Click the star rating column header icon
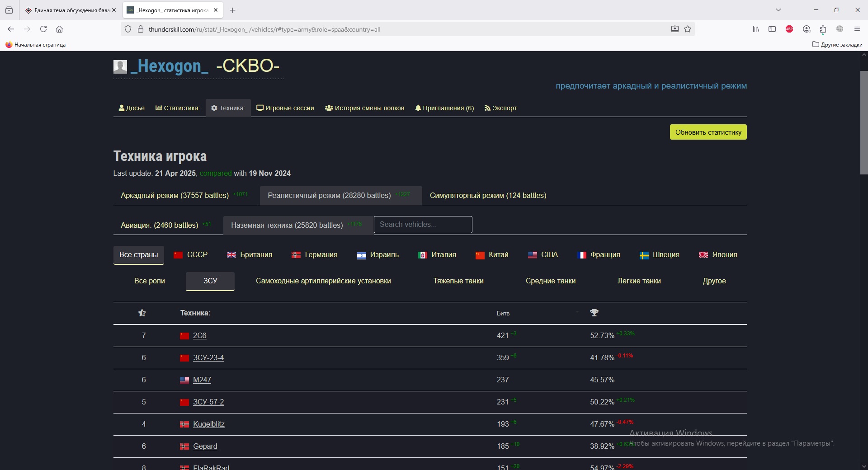Screen dimensions: 868x470 tap(142, 313)
